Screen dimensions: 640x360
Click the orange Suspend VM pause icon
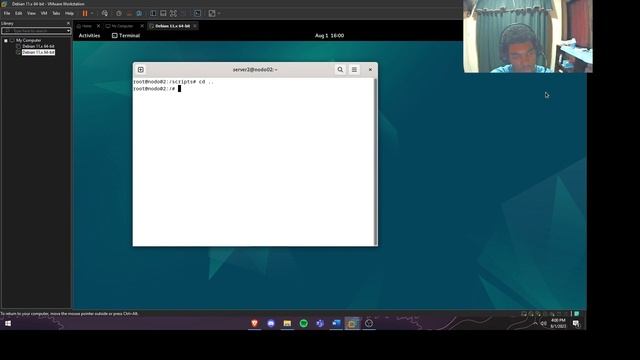[85, 13]
